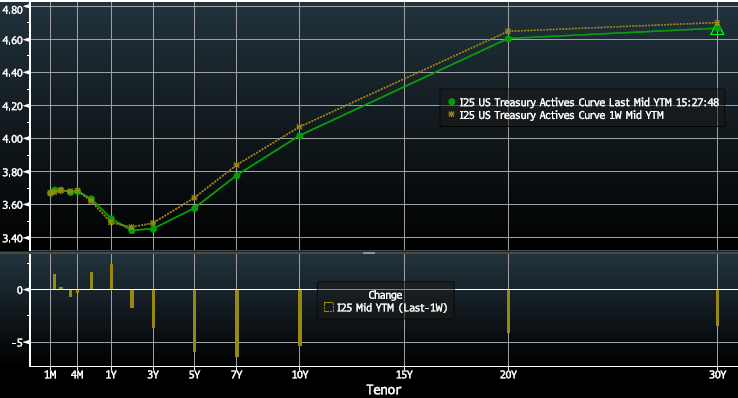Click the green circle legend marker
The height and width of the screenshot is (398, 738).
(452, 102)
